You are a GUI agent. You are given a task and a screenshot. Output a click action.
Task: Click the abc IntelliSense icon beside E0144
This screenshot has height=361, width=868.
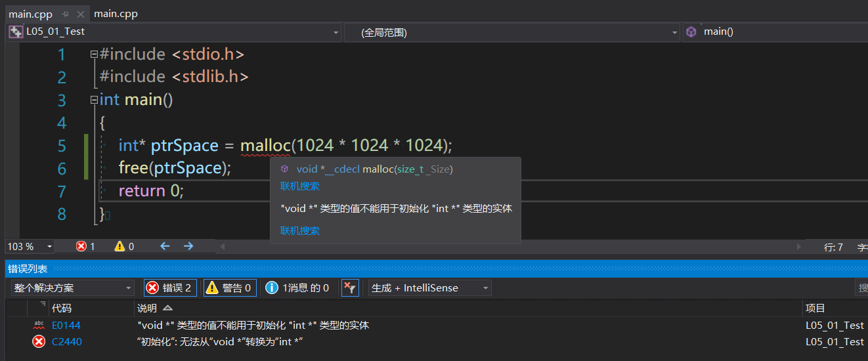[x=39, y=325]
